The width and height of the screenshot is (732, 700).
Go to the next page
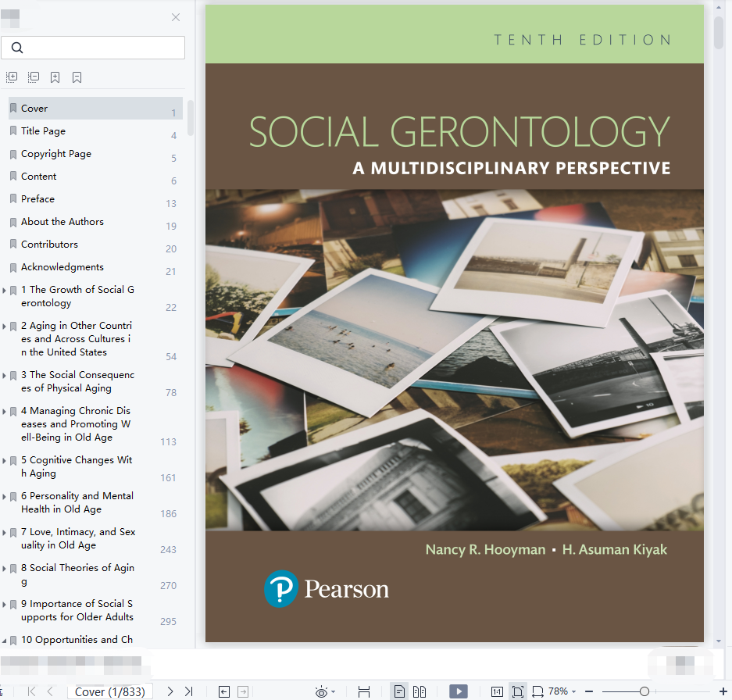click(170, 691)
